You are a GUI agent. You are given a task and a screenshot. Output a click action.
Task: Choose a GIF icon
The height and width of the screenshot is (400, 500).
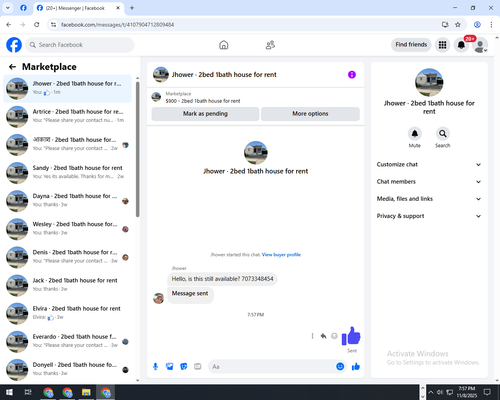click(198, 367)
